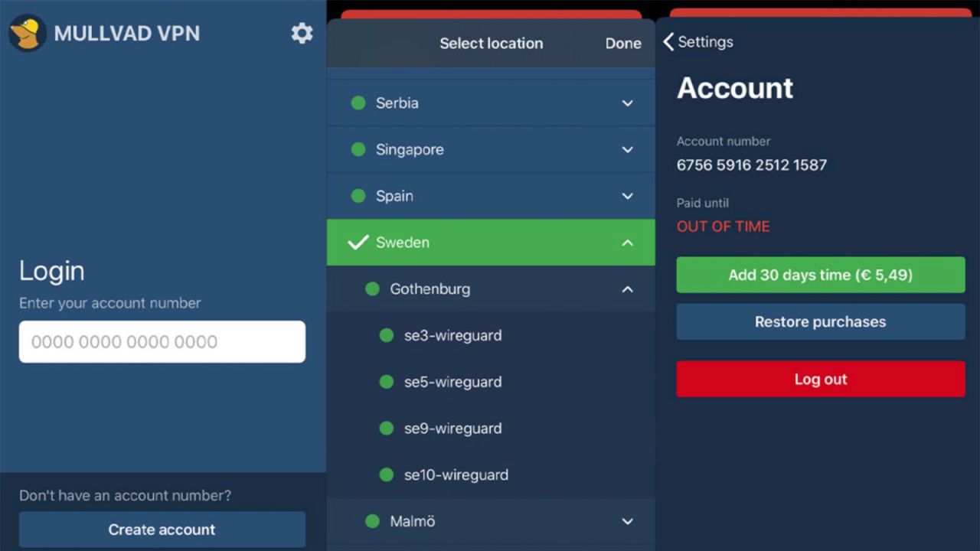Log out of the account

pos(821,379)
